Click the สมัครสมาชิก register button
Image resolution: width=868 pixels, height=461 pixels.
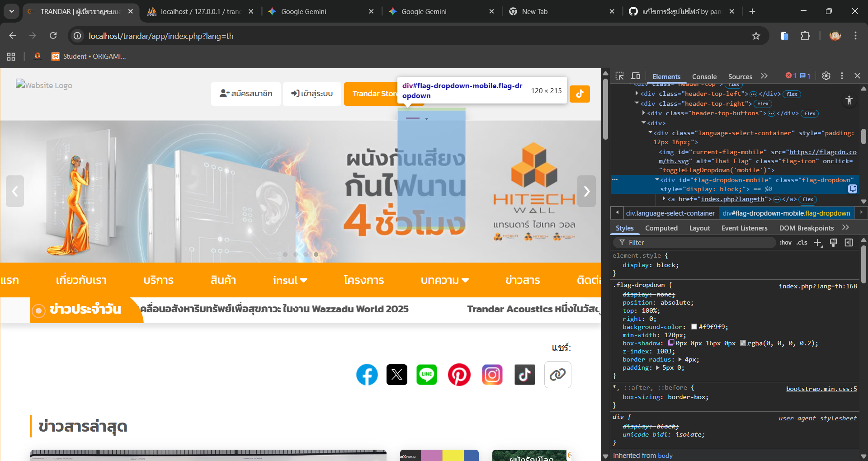(246, 94)
